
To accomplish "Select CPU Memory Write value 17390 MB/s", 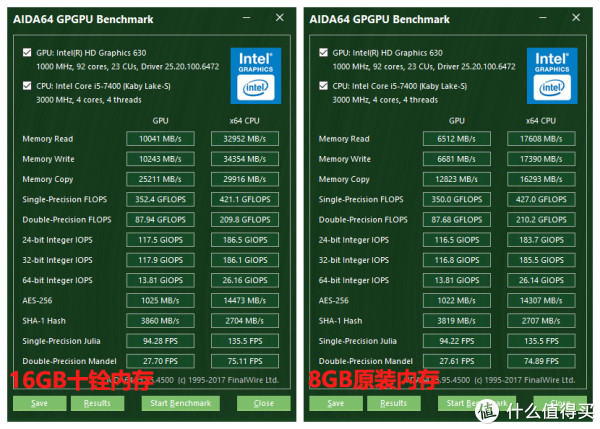I will point(541,159).
